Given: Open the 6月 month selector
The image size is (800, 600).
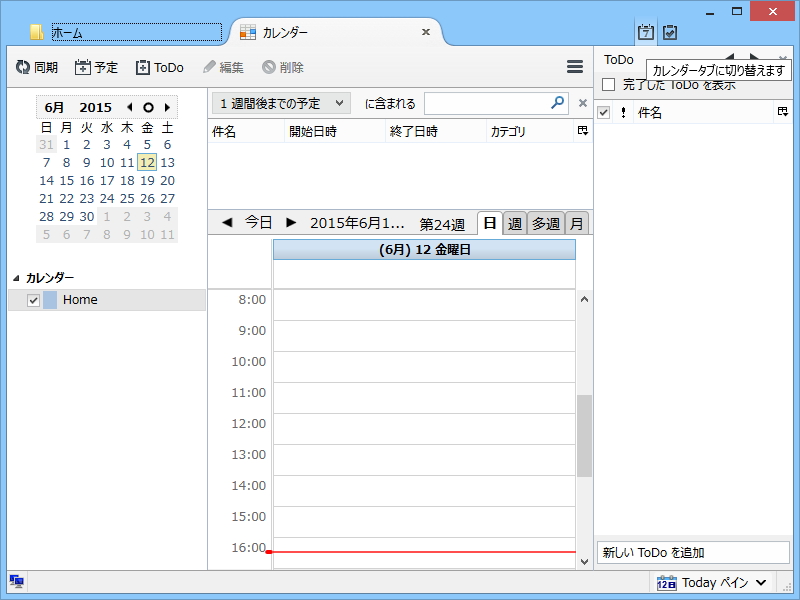Looking at the screenshot, I should tap(54, 107).
